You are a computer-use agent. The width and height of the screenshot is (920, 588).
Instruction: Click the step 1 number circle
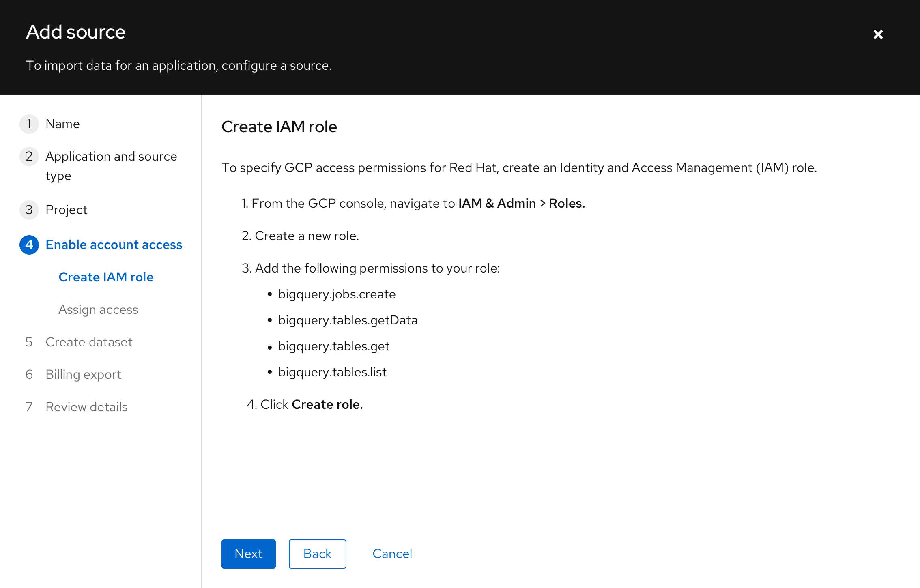click(29, 124)
